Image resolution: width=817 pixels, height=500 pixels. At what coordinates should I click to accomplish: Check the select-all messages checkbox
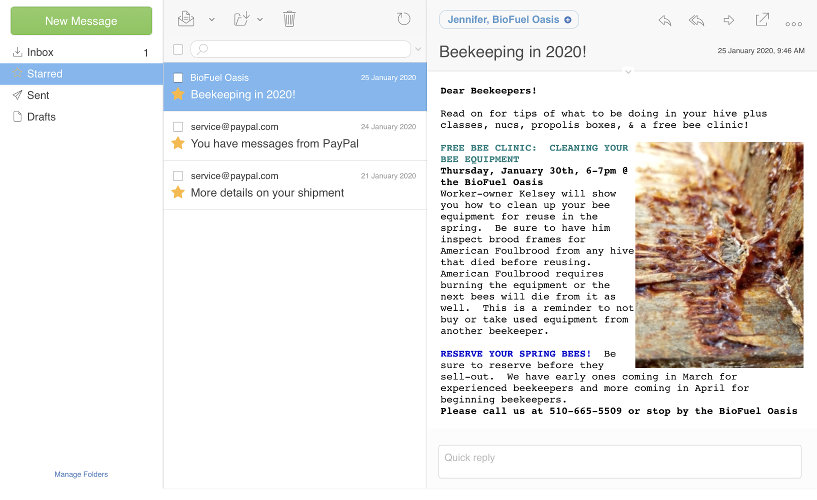point(178,49)
